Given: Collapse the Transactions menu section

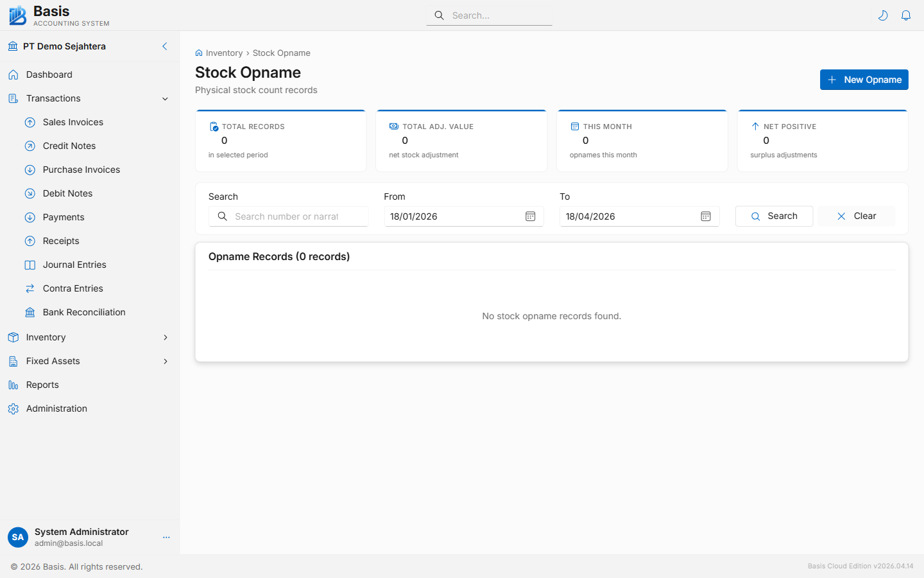Looking at the screenshot, I should click(x=165, y=99).
